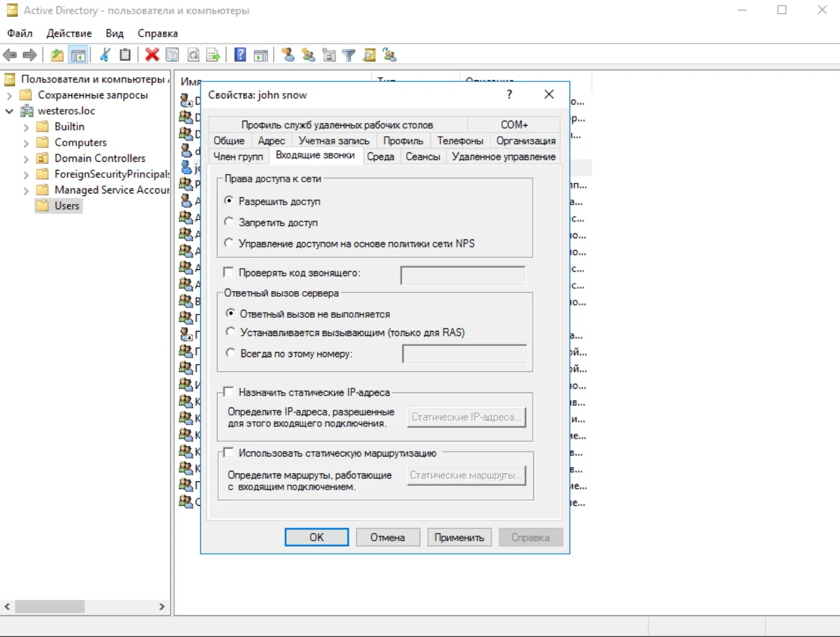Switch to the Удаленное управление tab

(504, 157)
